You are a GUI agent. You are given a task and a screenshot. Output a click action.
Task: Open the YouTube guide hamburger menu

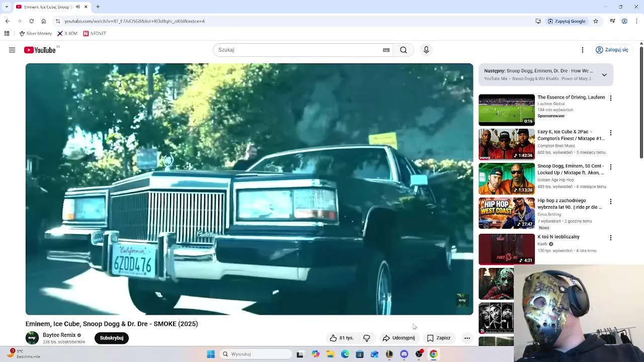pos(12,50)
